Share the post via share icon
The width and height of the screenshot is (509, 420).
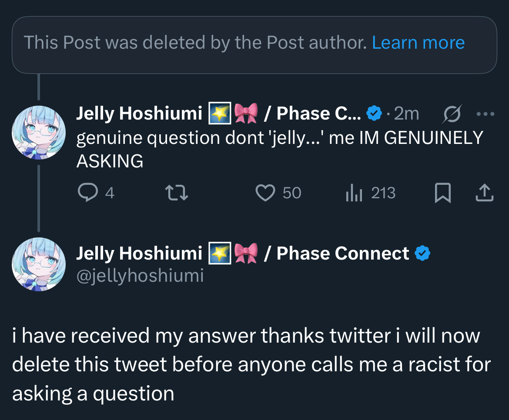[484, 193]
